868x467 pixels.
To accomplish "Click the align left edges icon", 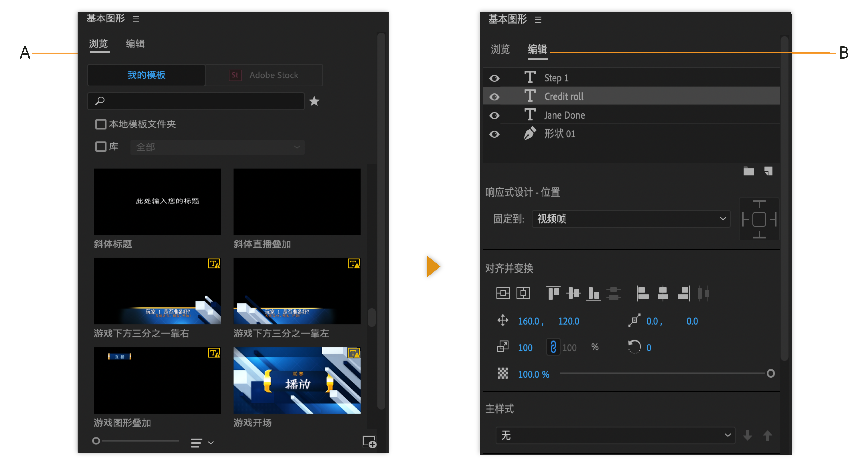I will coord(643,293).
